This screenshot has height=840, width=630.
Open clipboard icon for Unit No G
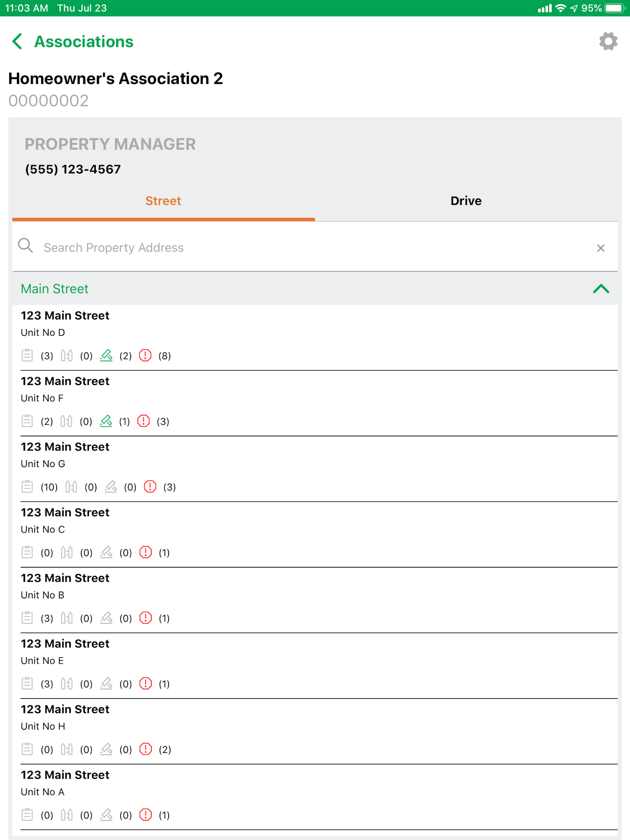27,486
